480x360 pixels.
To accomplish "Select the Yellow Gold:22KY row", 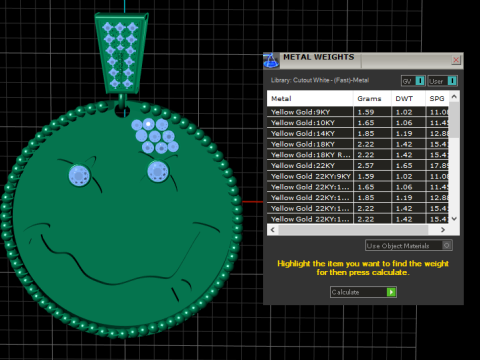I will 358,165.
